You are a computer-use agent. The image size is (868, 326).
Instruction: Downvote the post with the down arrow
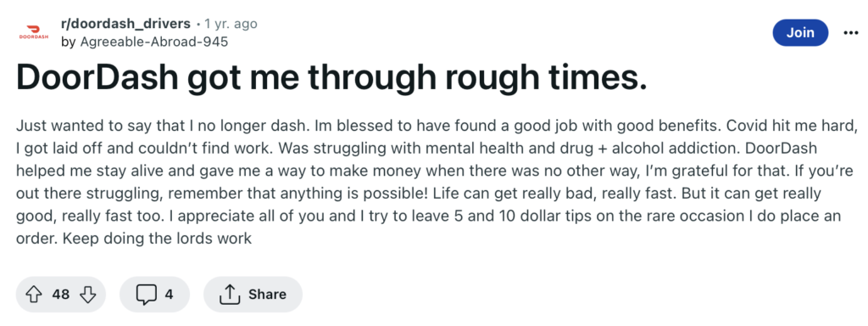[x=87, y=295]
